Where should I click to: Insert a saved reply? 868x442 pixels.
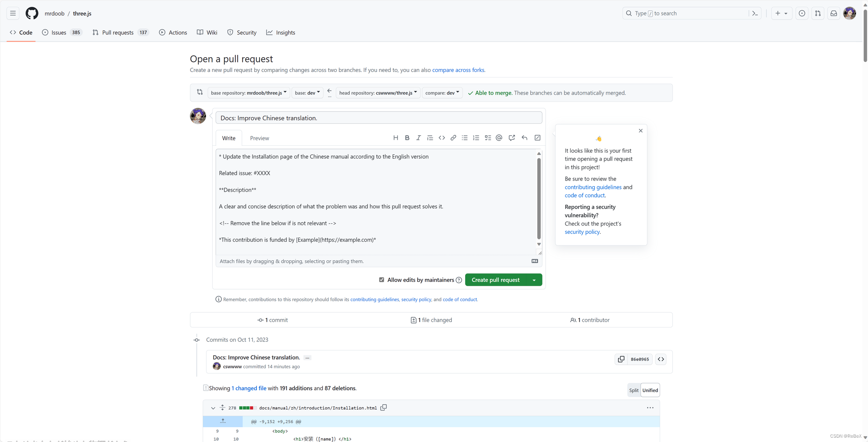(x=524, y=138)
